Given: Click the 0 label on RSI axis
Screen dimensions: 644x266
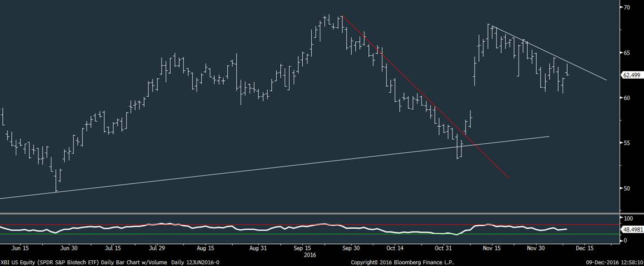Looking at the screenshot, I should [x=625, y=241].
